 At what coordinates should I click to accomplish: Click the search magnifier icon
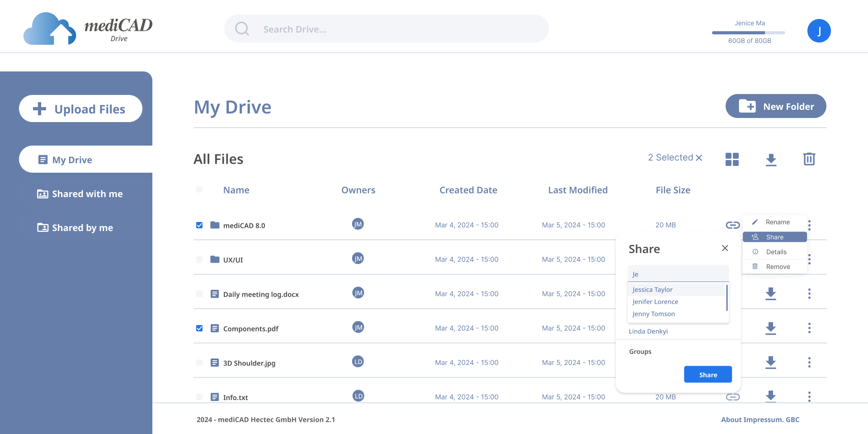coord(242,29)
